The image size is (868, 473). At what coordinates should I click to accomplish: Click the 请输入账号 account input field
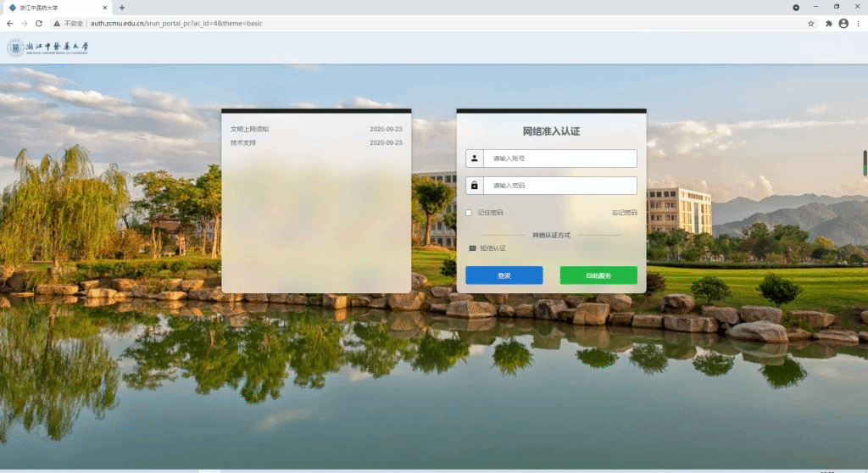pos(559,159)
